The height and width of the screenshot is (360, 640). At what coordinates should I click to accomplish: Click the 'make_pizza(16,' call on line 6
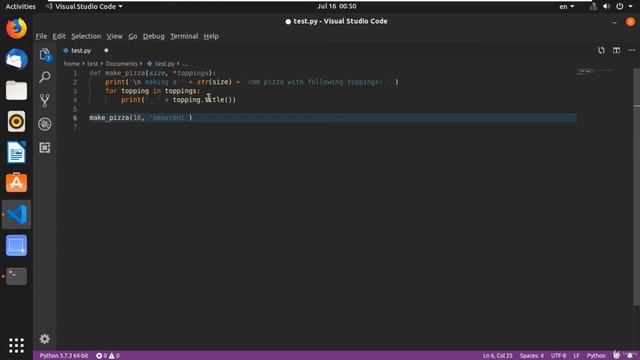click(x=116, y=118)
